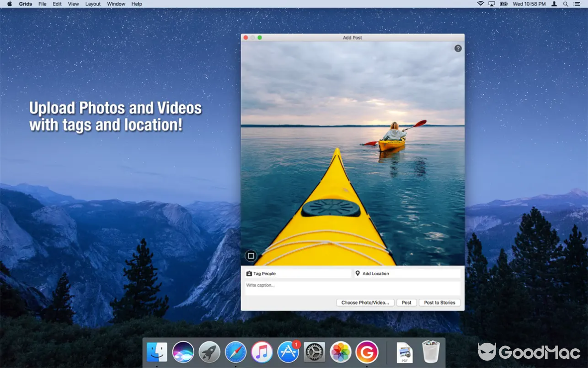Screen dimensions: 588x368
Task: Open Launchpad from the dock
Action: [x=209, y=352]
